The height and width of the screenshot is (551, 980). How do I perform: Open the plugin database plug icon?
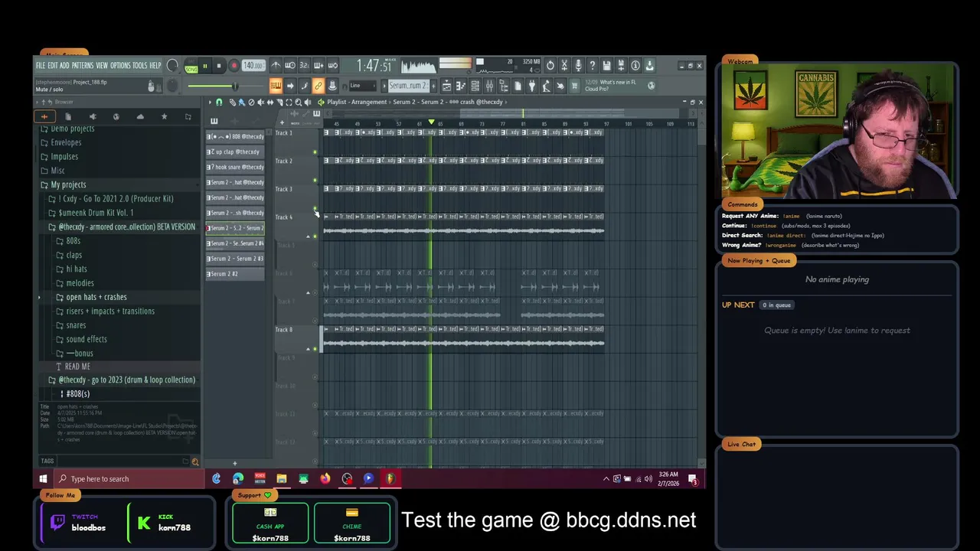[532, 86]
